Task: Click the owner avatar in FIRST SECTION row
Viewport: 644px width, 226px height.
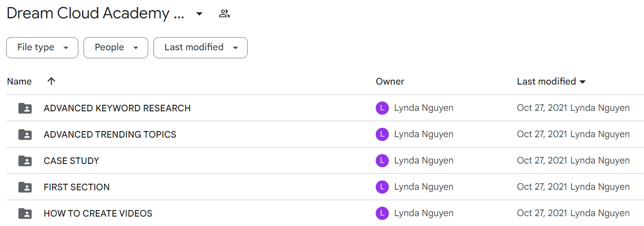Action: click(x=382, y=187)
